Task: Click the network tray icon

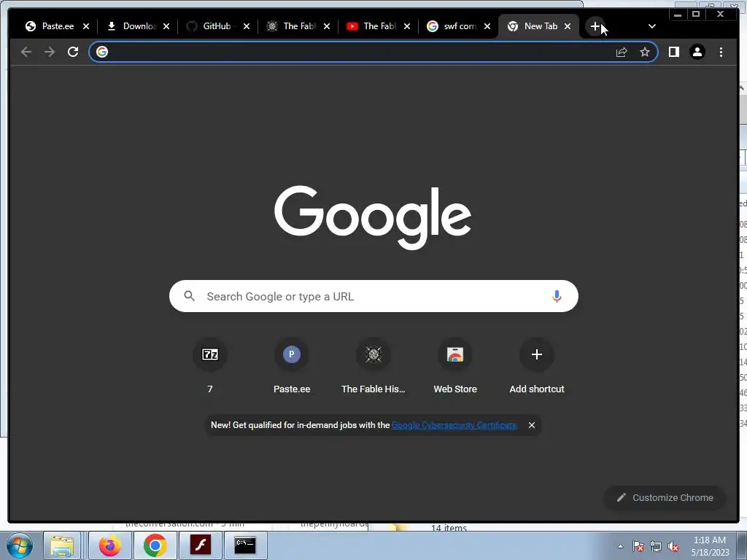Action: [656, 546]
